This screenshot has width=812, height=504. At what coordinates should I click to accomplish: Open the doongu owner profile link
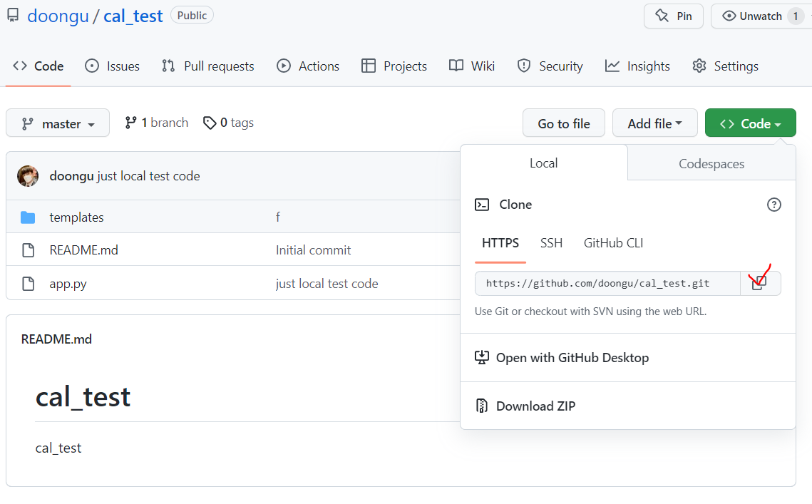tap(58, 16)
